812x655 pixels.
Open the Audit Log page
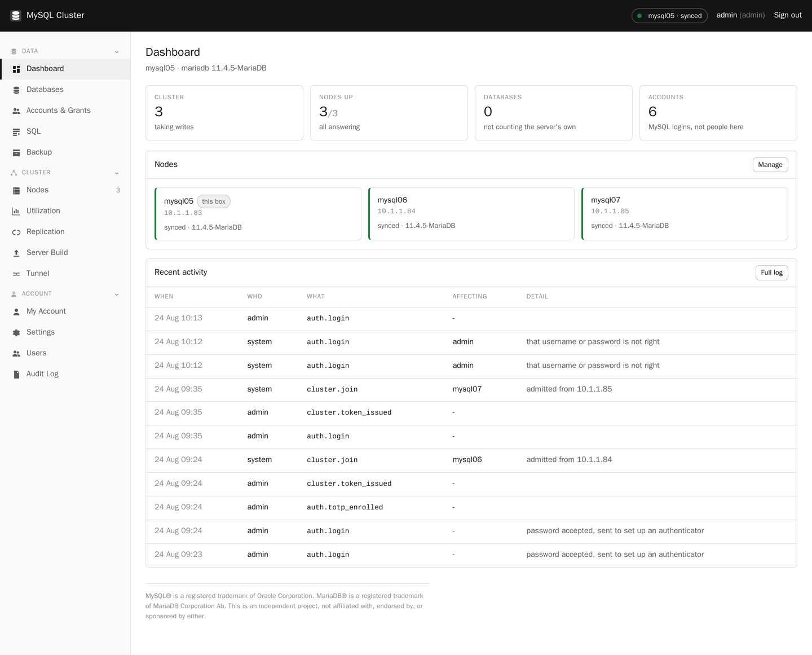[65, 374]
